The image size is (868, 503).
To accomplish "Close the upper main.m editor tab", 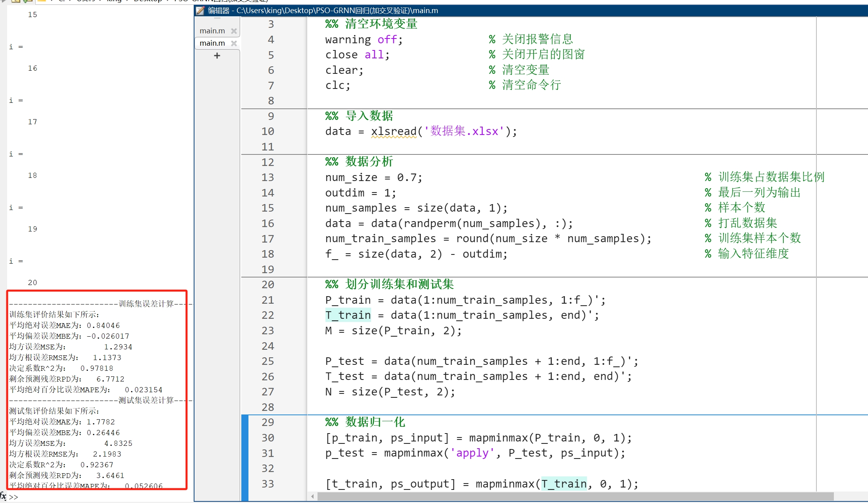I will coord(234,31).
